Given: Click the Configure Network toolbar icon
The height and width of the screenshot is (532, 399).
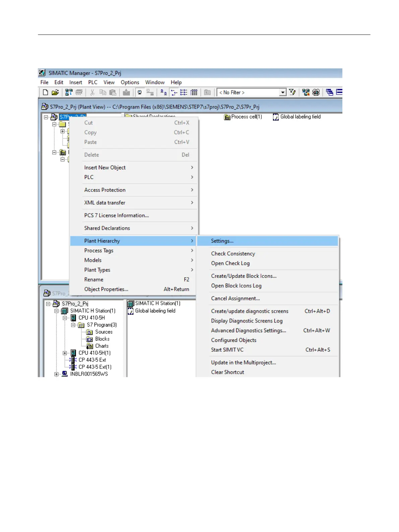Looking at the screenshot, I should click(306, 92).
